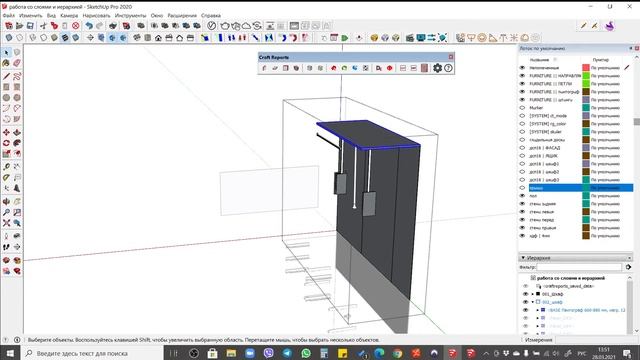
Task: Open the Расширения menu
Action: pyautogui.click(x=182, y=16)
